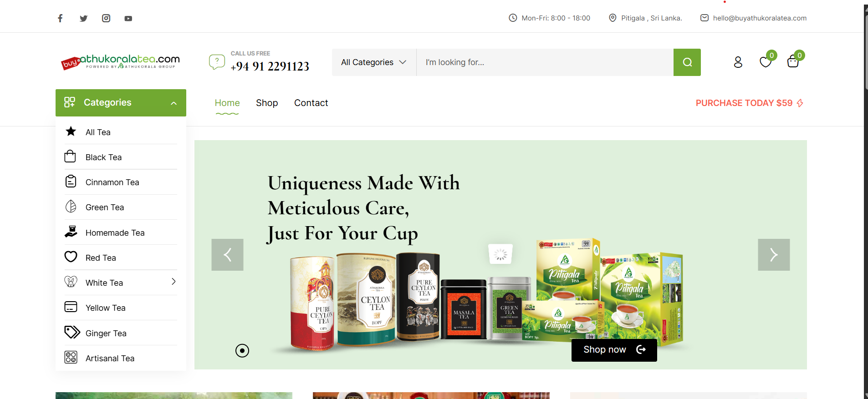Expand the White Tea submenu arrow
Image resolution: width=868 pixels, height=399 pixels.
pos(174,282)
